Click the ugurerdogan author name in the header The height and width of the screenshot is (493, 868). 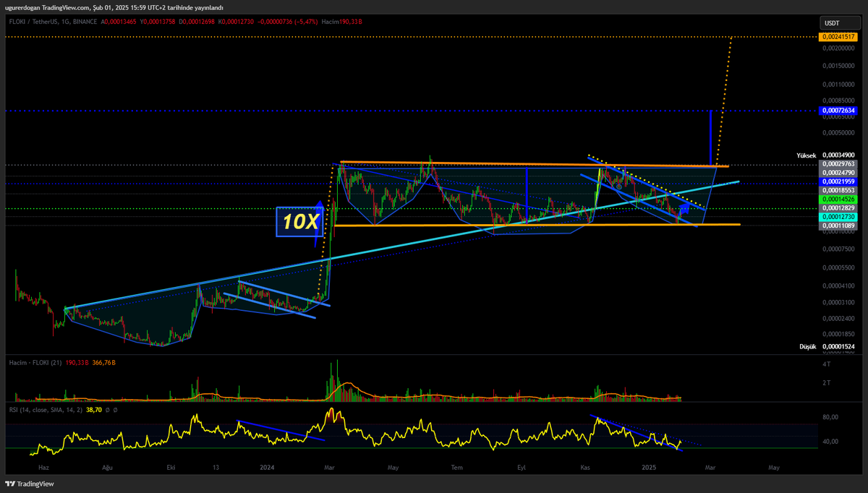21,7
